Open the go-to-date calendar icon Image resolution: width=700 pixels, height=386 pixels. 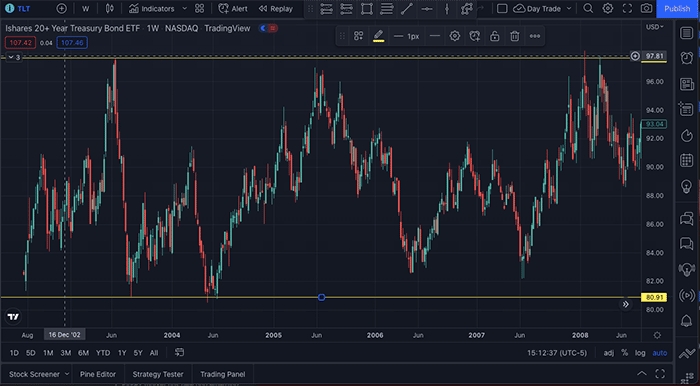tap(179, 353)
